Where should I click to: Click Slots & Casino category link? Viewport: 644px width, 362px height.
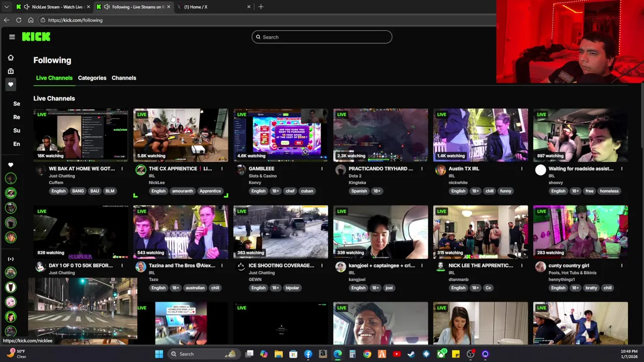263,176
